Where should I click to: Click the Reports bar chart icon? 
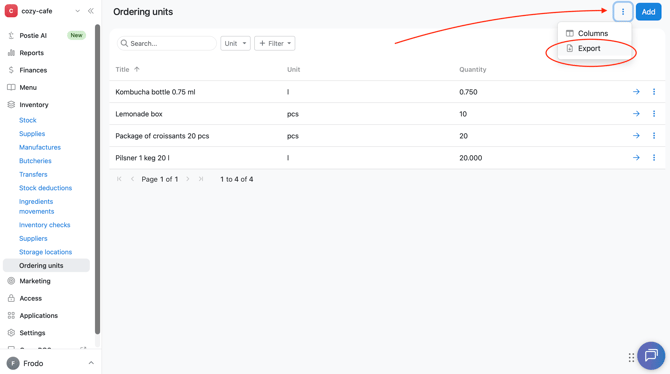pos(11,53)
